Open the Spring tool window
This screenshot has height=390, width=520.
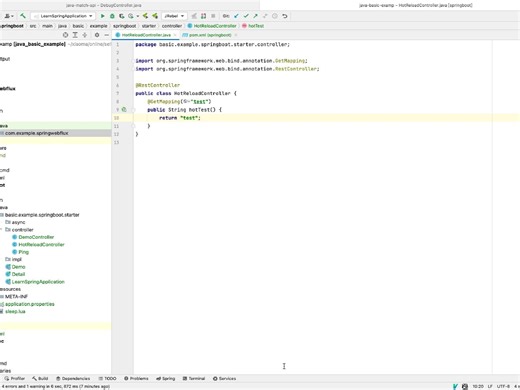(165, 378)
